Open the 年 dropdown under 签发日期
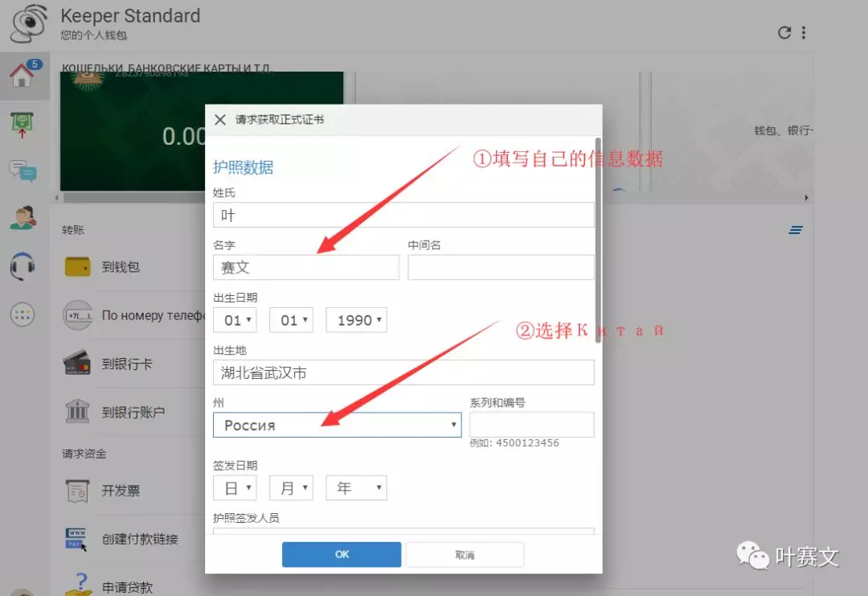Screen dimensions: 868x596 click(356, 487)
